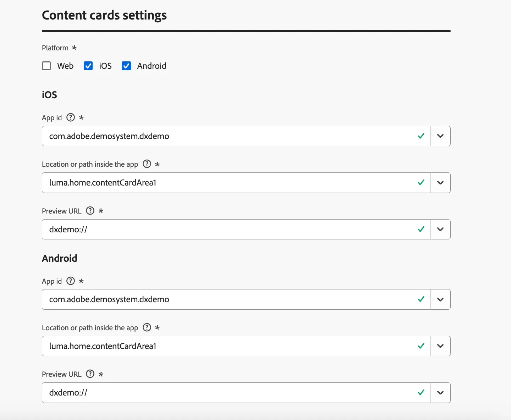511x420 pixels.
Task: Open iOS Location or path dropdown
Action: tap(440, 183)
